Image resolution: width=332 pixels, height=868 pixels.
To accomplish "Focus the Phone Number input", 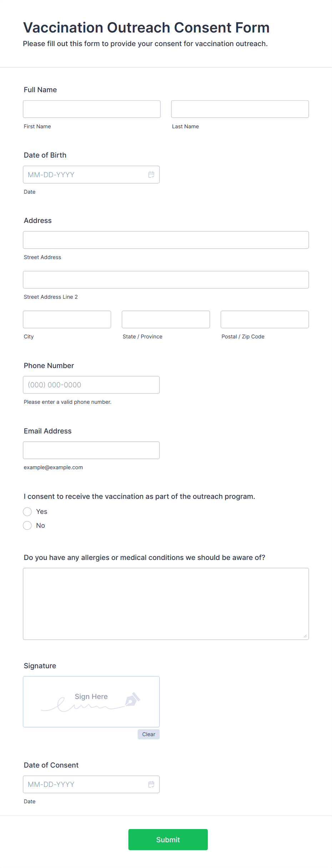I will [x=91, y=385].
